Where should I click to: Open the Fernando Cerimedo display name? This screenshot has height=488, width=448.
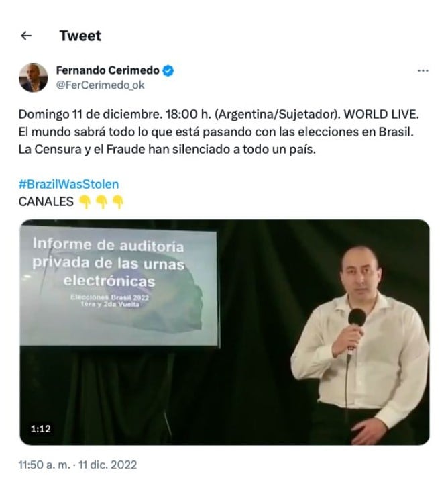click(x=107, y=70)
